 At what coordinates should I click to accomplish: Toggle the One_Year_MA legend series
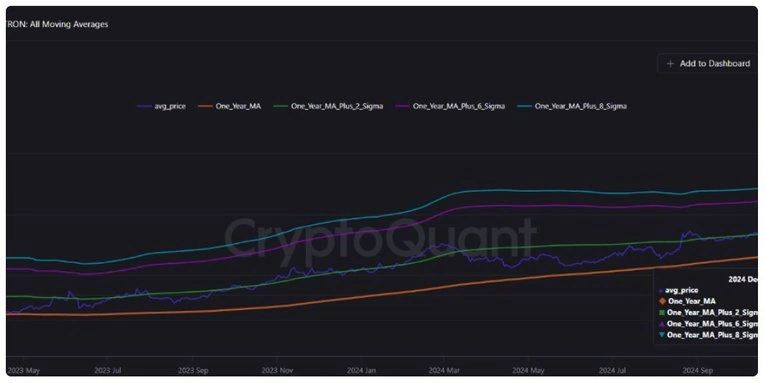(x=230, y=106)
